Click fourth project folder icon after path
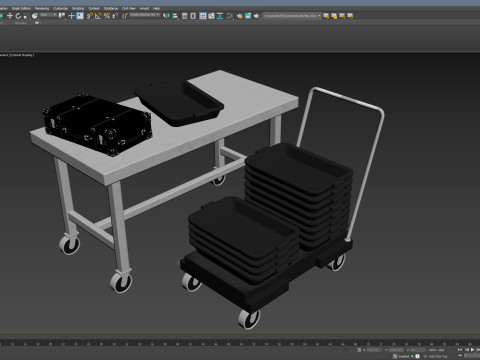 [x=350, y=16]
